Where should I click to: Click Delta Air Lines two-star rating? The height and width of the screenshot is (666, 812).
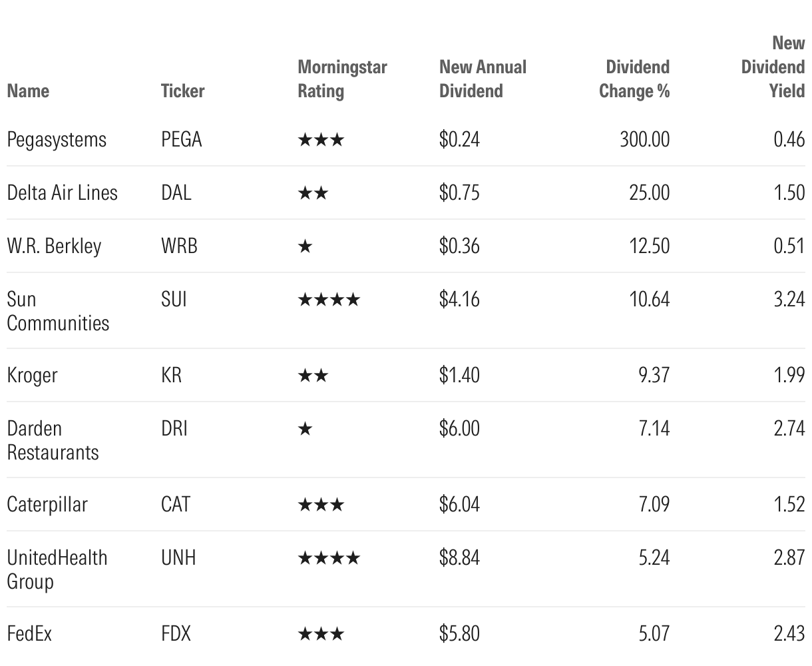point(313,193)
